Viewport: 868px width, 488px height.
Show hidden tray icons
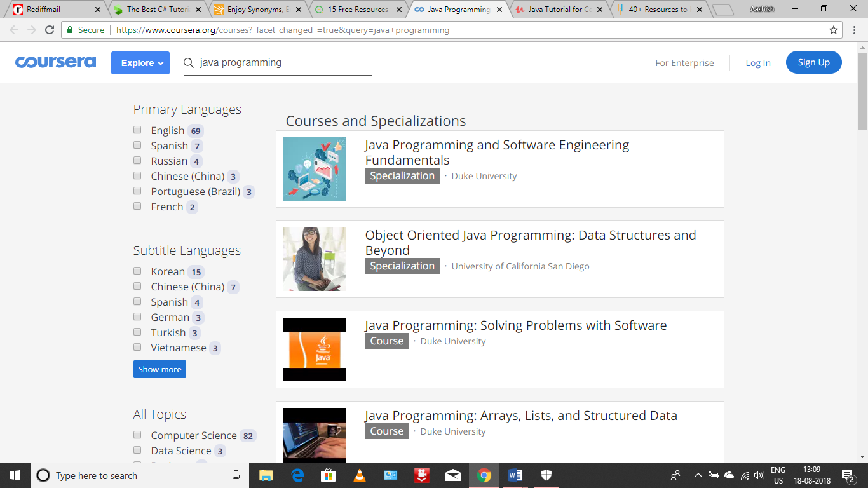pyautogui.click(x=698, y=475)
